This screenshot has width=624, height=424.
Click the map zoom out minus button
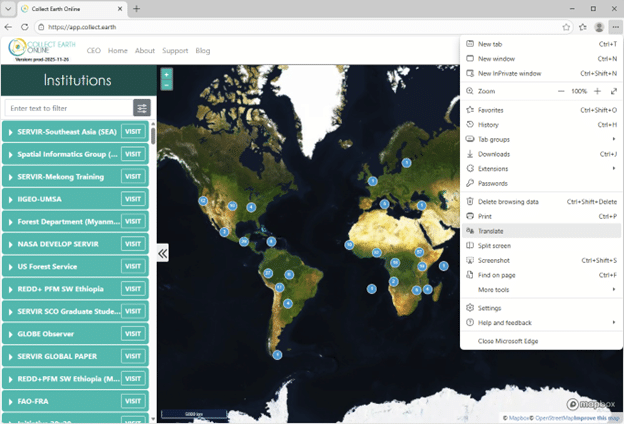pyautogui.click(x=166, y=85)
